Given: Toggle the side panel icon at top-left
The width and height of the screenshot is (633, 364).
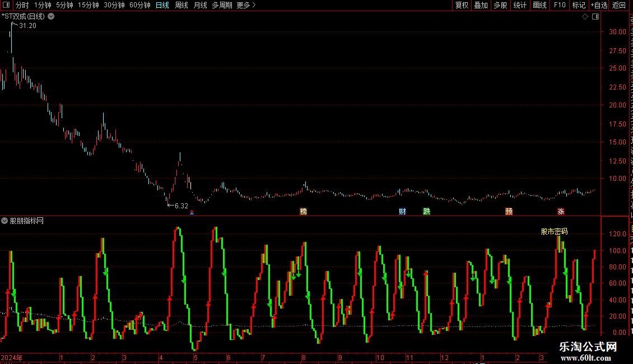Looking at the screenshot, I should 6,5.
